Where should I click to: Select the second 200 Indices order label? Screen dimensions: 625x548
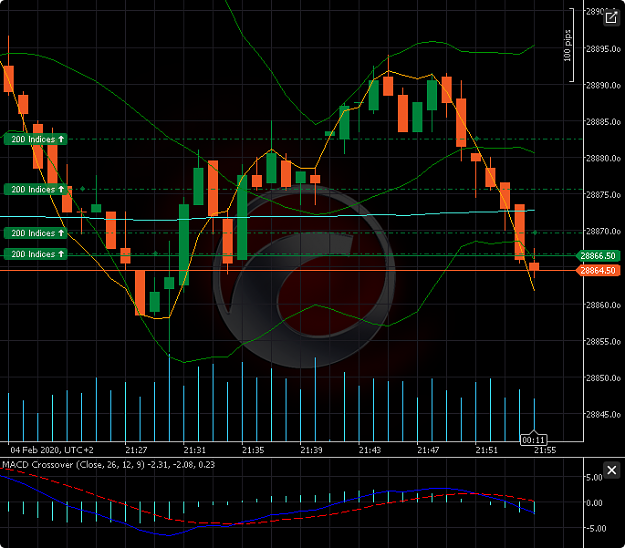(35, 189)
